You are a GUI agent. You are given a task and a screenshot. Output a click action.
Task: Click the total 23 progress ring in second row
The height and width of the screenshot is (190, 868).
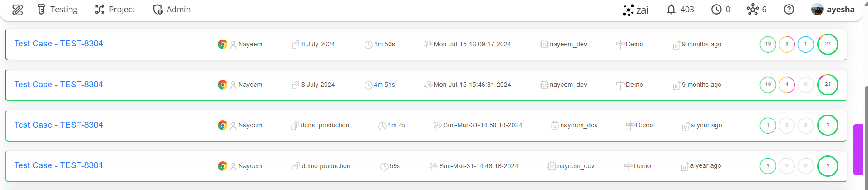[828, 85]
